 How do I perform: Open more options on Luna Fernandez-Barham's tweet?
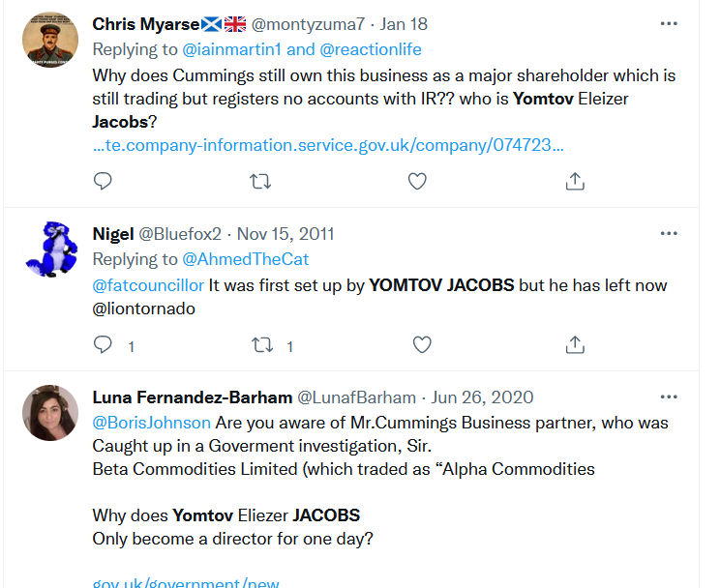tap(669, 397)
